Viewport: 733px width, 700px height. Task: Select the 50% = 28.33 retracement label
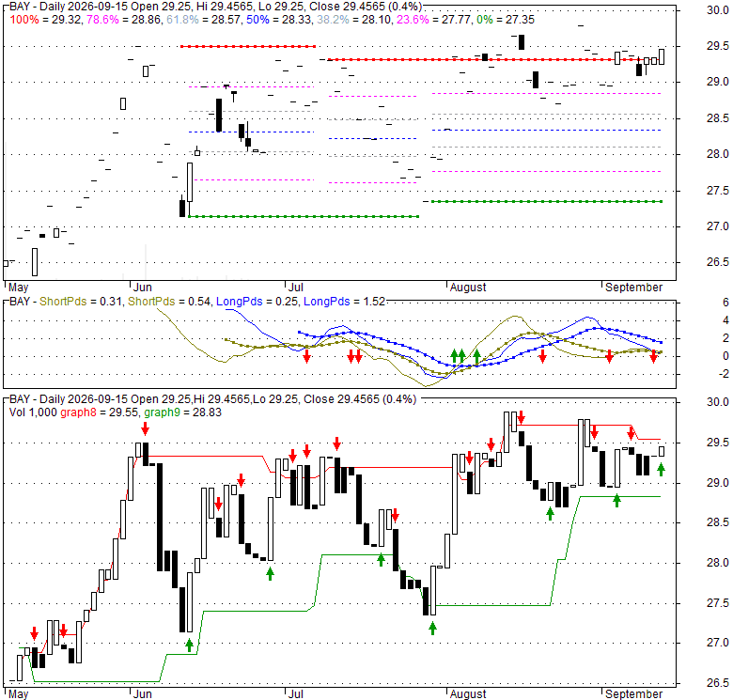[x=279, y=20]
